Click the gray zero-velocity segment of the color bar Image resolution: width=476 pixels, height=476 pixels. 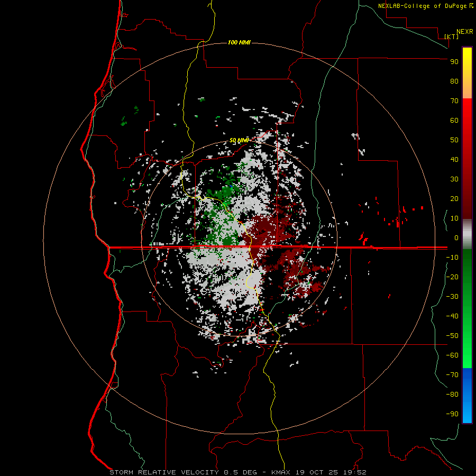coord(467,234)
